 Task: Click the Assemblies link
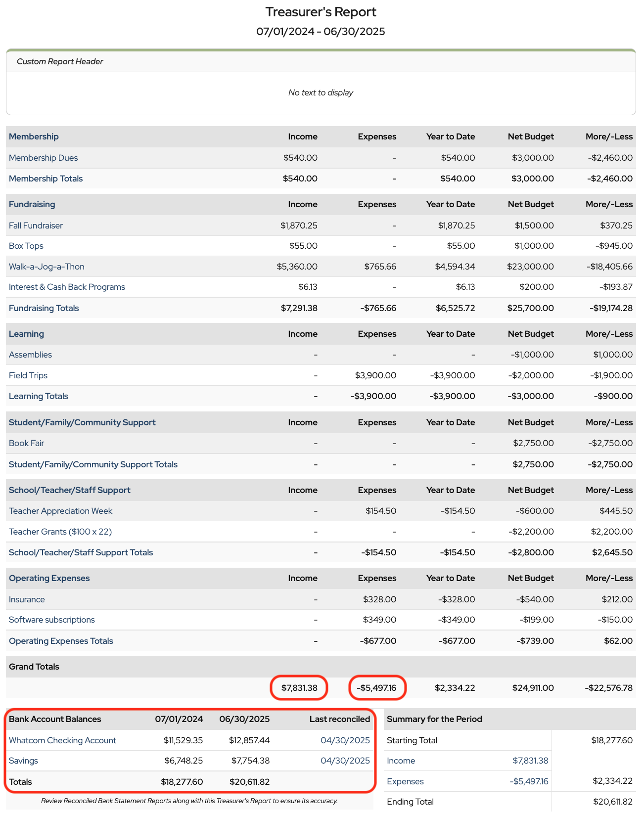(x=30, y=355)
